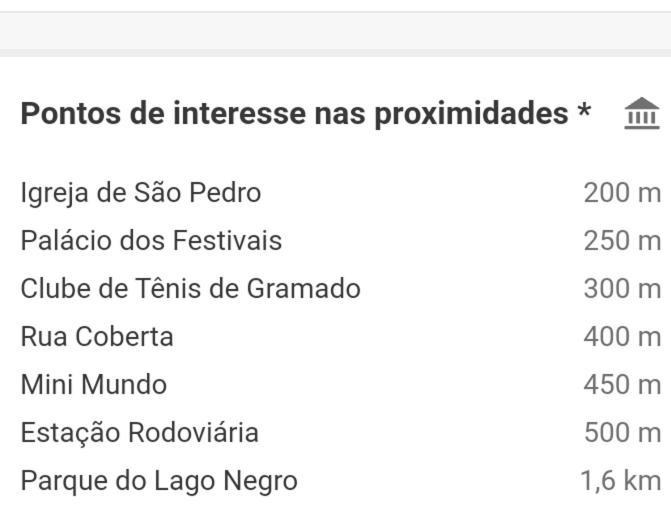Click the word Negro in list
Image resolution: width=671 pixels, height=511 pixels.
(x=261, y=482)
